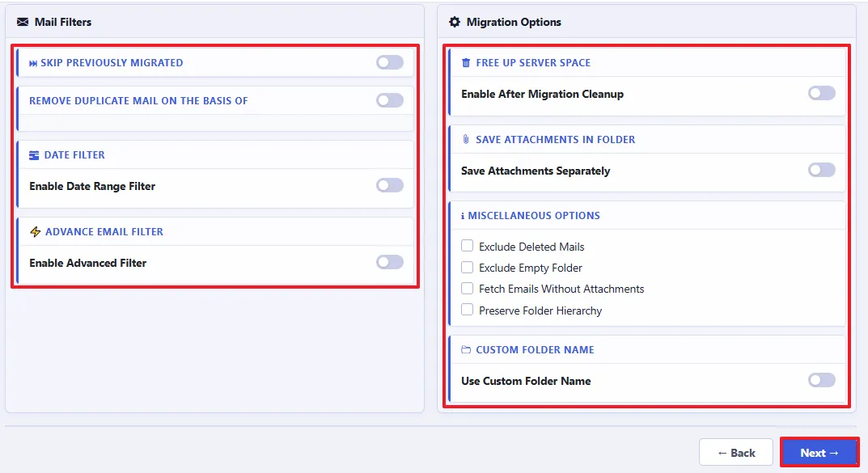Click the FREE UP SERVER SPACE title
Screen dimensions: 868x473
533,63
